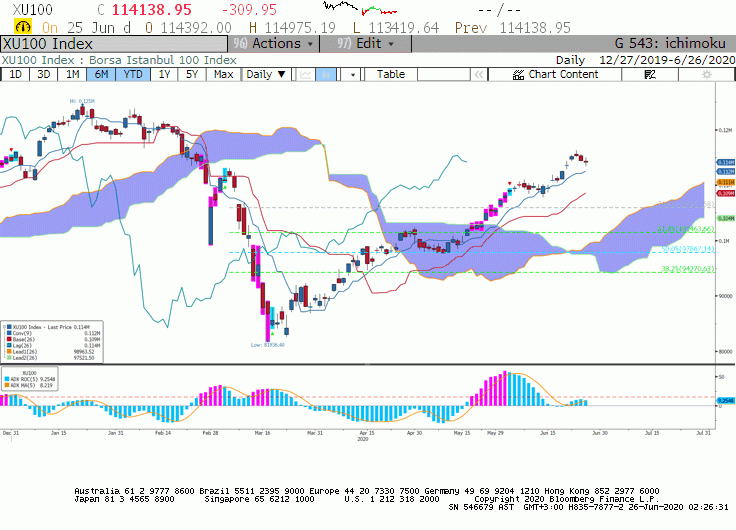The height and width of the screenshot is (530, 736).
Task: Click the Hi: 0.125M annotation
Action: click(82, 101)
